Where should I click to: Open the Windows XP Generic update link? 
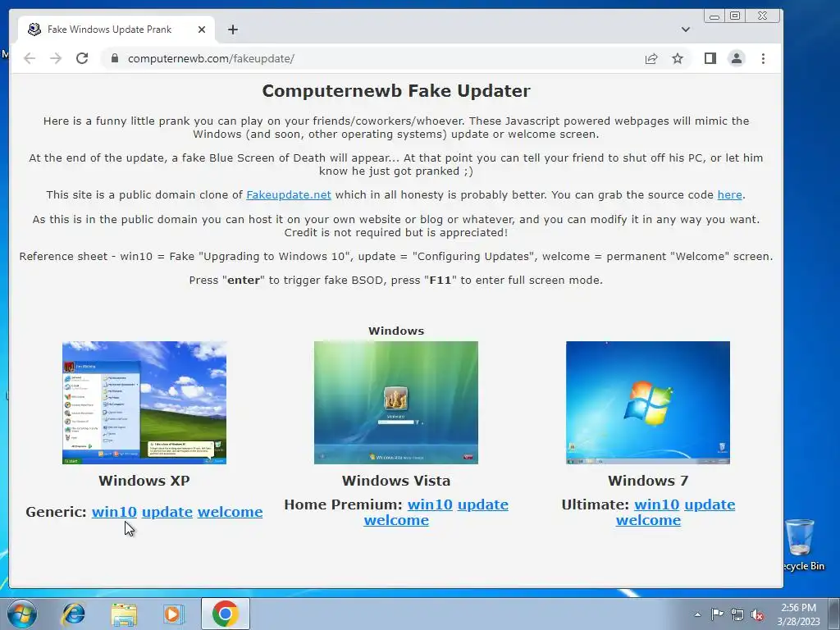coord(167,512)
